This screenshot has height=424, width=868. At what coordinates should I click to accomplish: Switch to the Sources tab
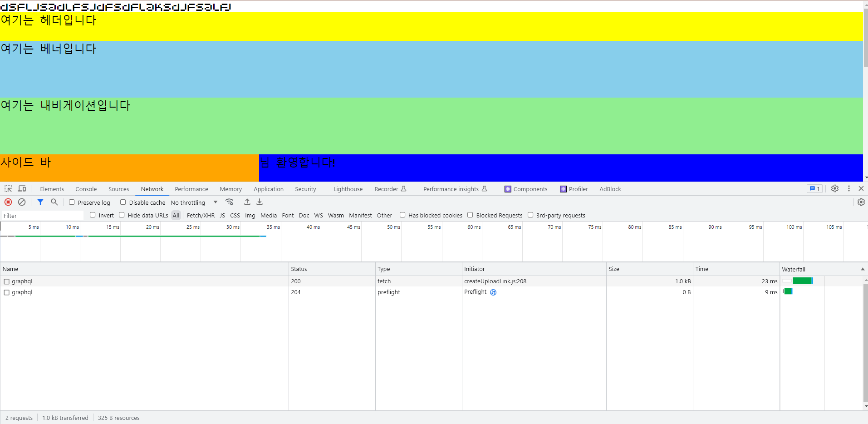click(118, 189)
